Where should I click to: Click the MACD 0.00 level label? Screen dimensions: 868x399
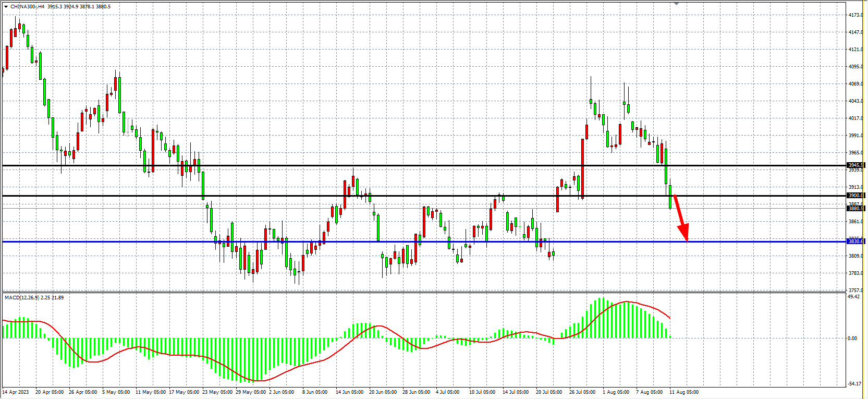point(852,338)
